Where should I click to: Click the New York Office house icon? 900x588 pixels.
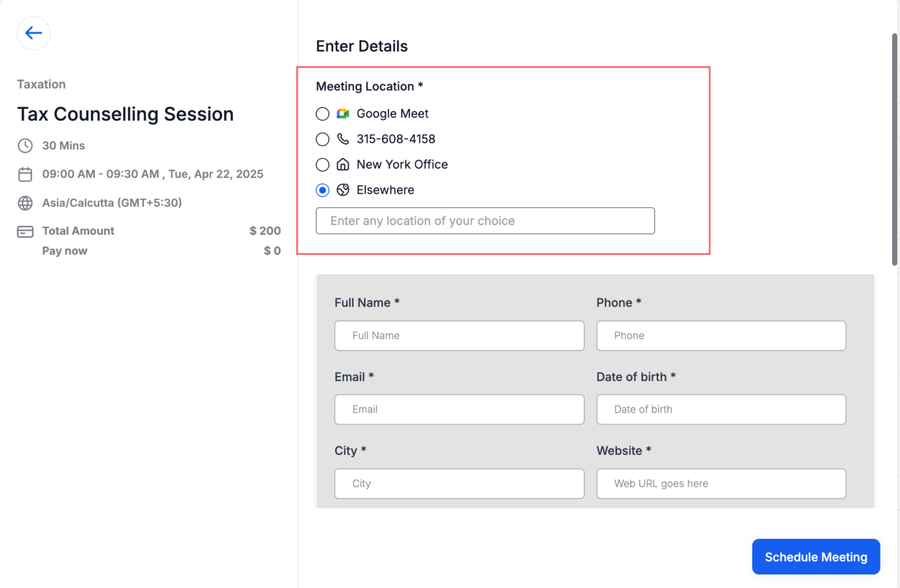(343, 164)
